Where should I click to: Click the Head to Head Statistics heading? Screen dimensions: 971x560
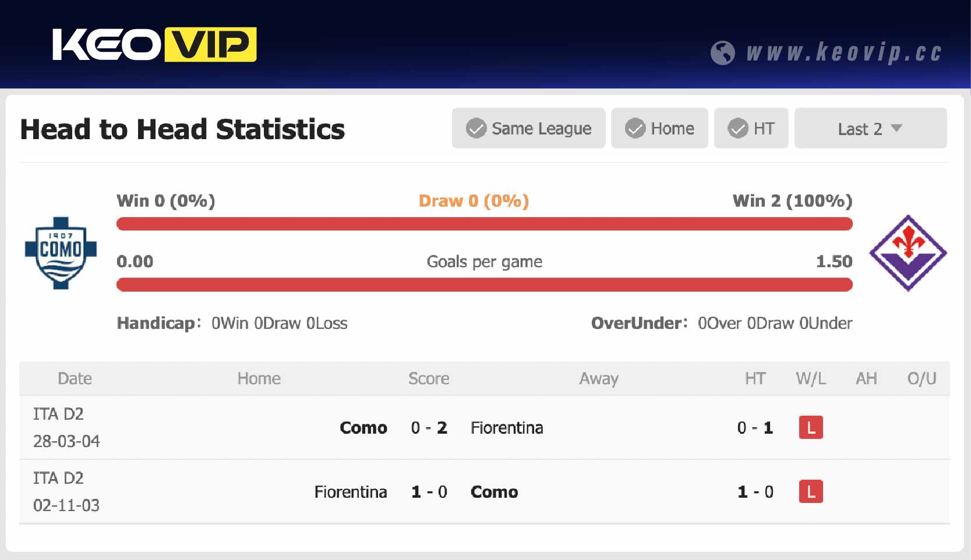click(182, 129)
